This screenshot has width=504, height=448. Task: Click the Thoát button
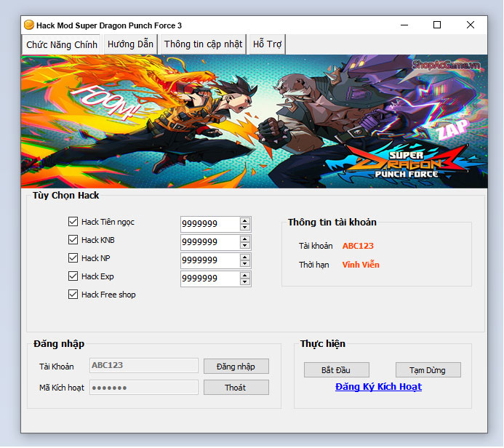pyautogui.click(x=236, y=388)
